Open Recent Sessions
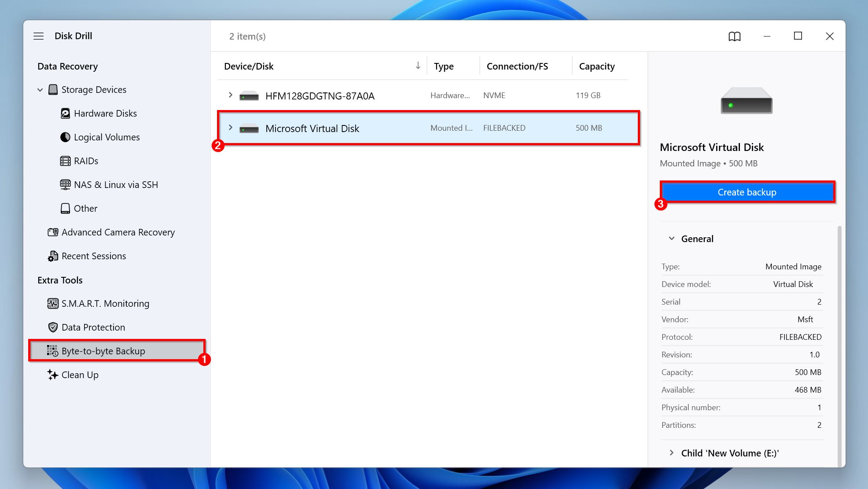 94,256
